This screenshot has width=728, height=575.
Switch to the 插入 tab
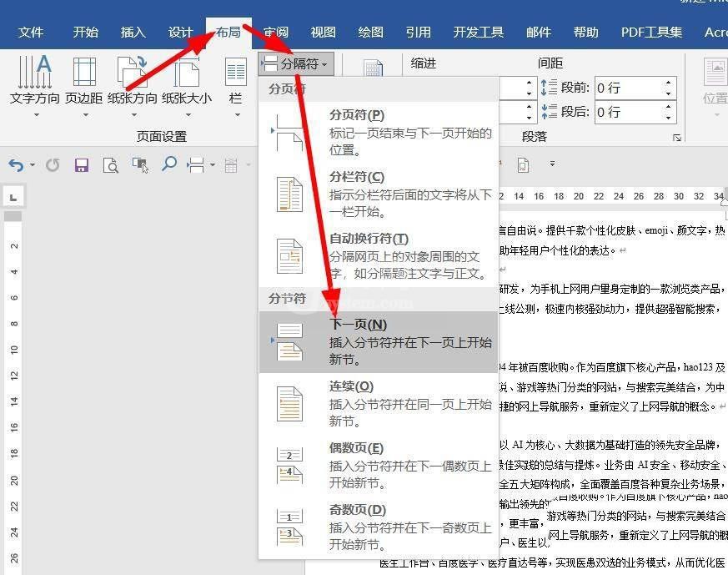pos(133,32)
